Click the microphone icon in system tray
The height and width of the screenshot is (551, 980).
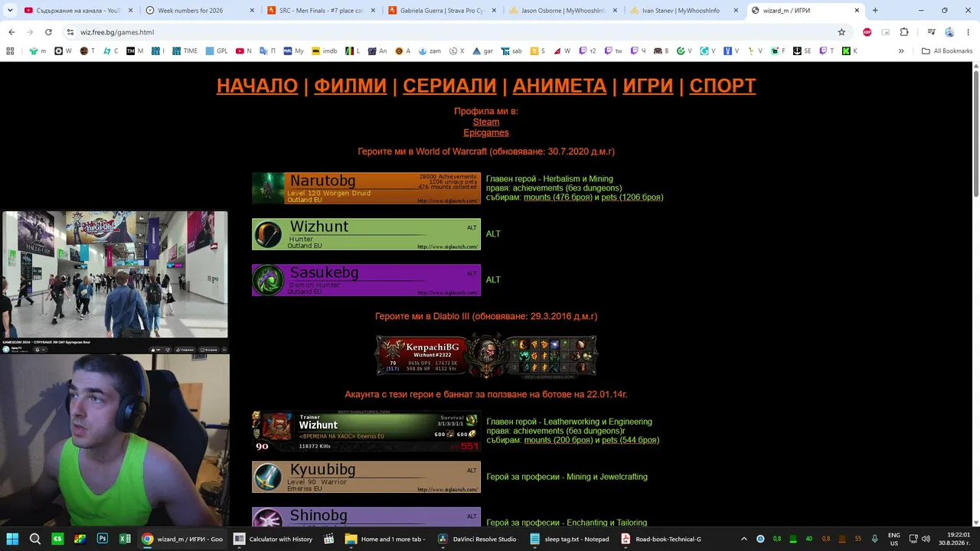pyautogui.click(x=875, y=539)
